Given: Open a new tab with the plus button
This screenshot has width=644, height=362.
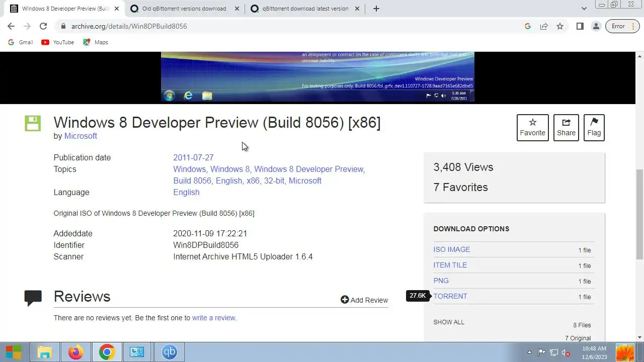Looking at the screenshot, I should [376, 9].
